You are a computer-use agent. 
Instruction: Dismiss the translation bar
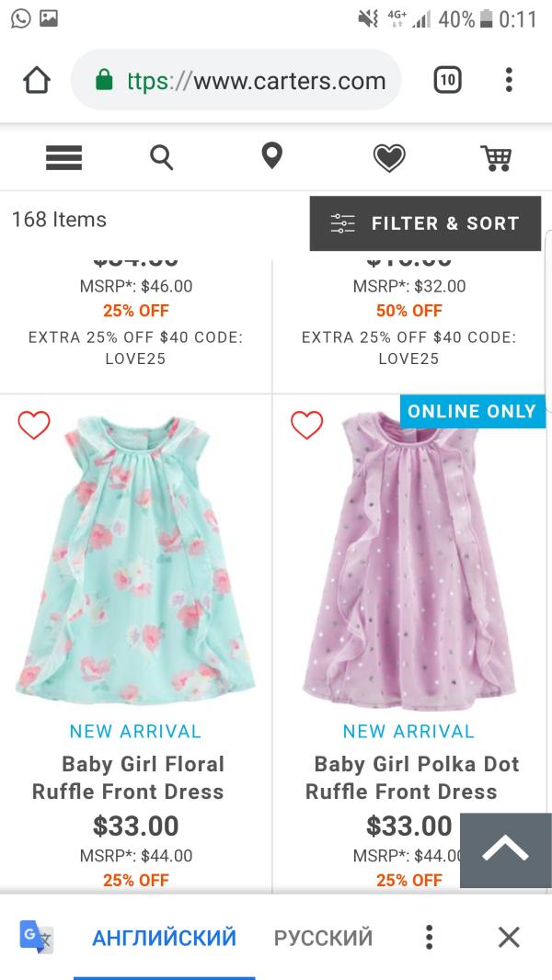509,937
